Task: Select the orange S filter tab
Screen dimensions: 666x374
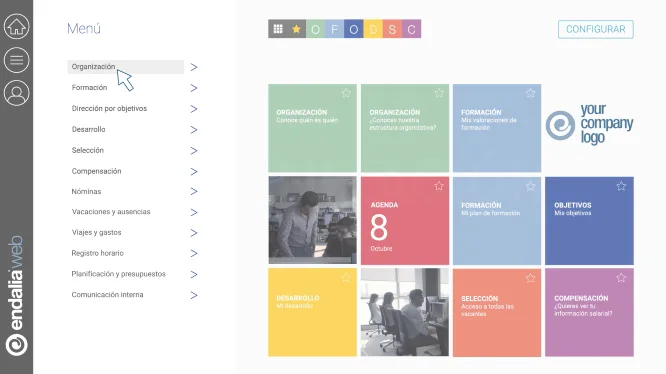Action: pos(392,29)
